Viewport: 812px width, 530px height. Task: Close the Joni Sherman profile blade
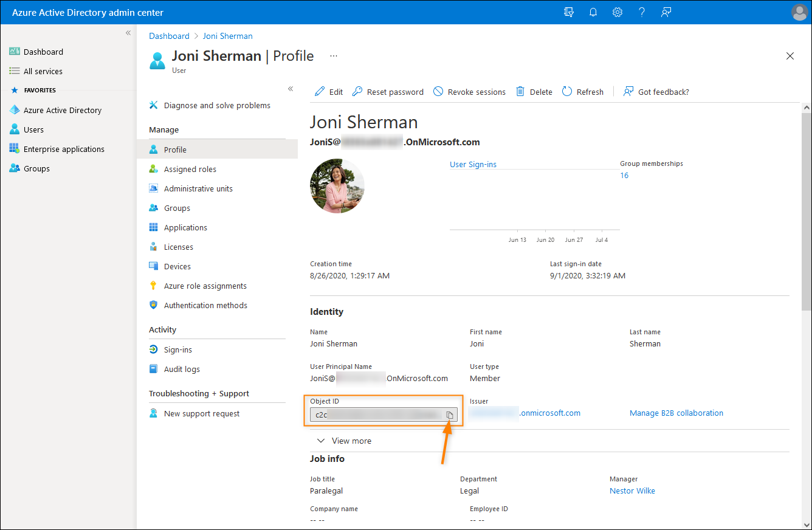pos(790,56)
